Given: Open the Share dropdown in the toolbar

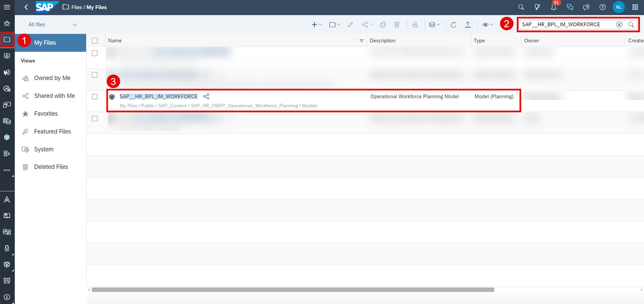Looking at the screenshot, I should [367, 25].
